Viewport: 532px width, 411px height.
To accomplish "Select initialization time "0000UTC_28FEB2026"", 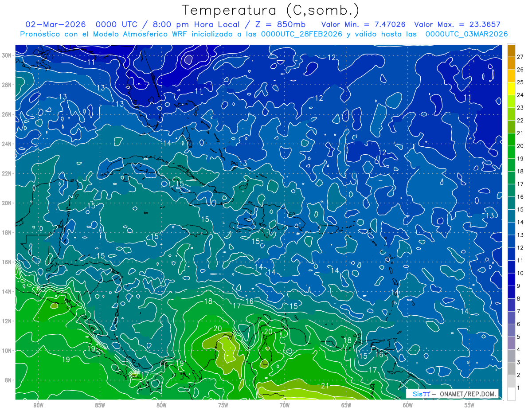I will 301,34.
